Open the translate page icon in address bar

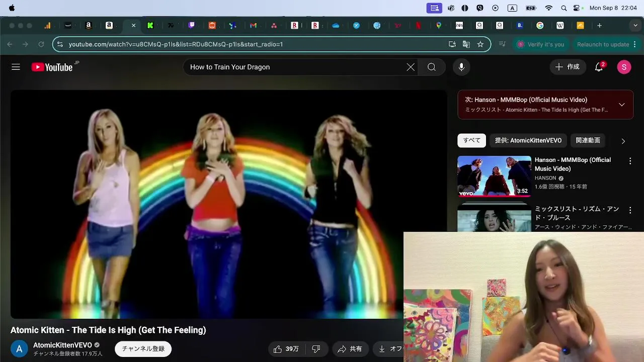tap(466, 44)
